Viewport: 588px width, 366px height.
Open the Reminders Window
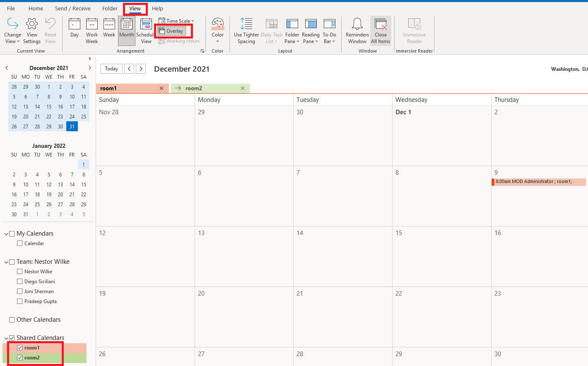pos(357,30)
